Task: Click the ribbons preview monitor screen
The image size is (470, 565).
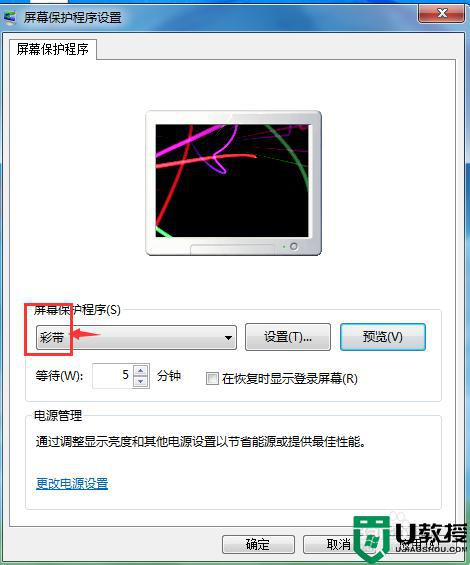Action: pos(232,181)
